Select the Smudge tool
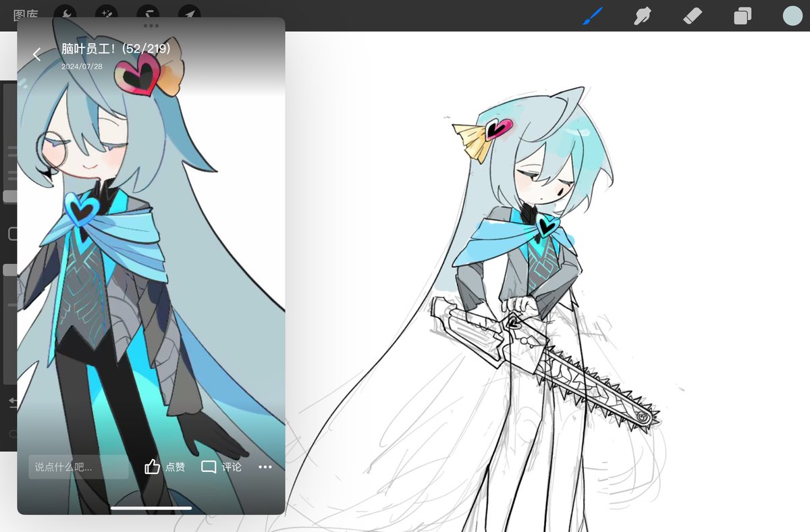 [x=643, y=16]
